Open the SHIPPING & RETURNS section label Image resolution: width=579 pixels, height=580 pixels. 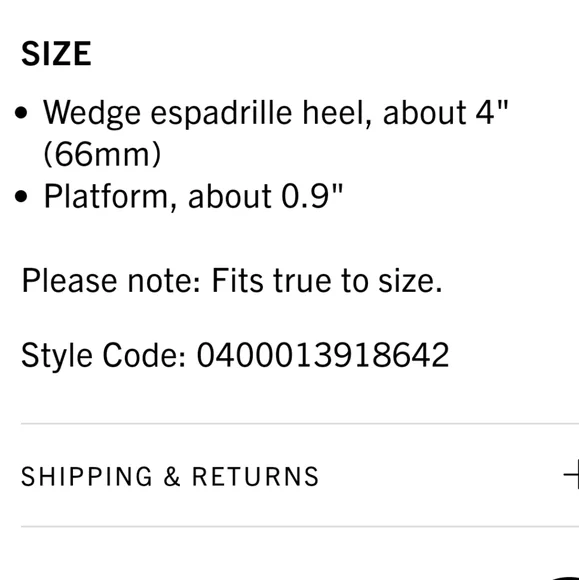coord(169,476)
